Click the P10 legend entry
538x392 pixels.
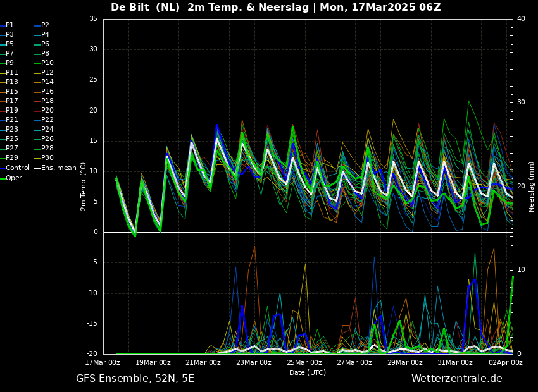pos(47,63)
